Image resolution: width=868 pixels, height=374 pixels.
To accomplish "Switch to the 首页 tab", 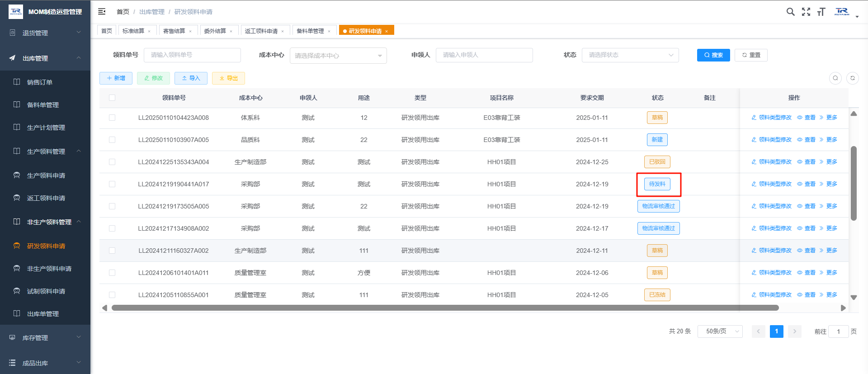I will point(107,31).
